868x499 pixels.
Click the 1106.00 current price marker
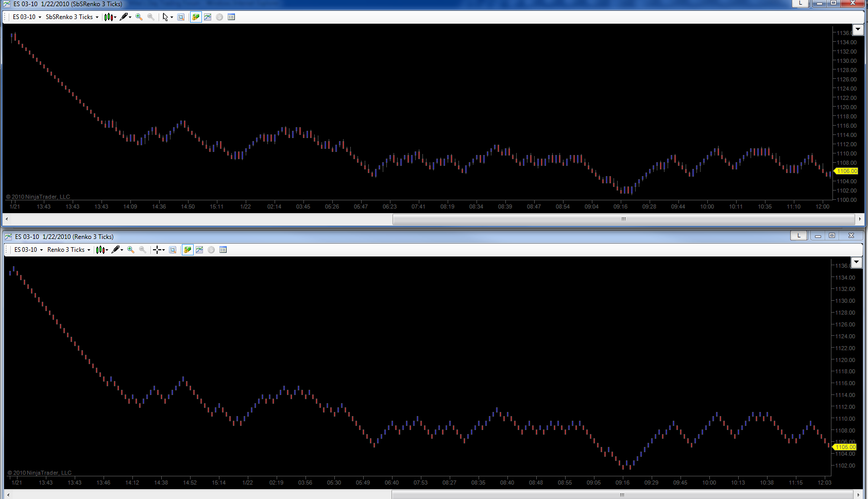(846, 171)
